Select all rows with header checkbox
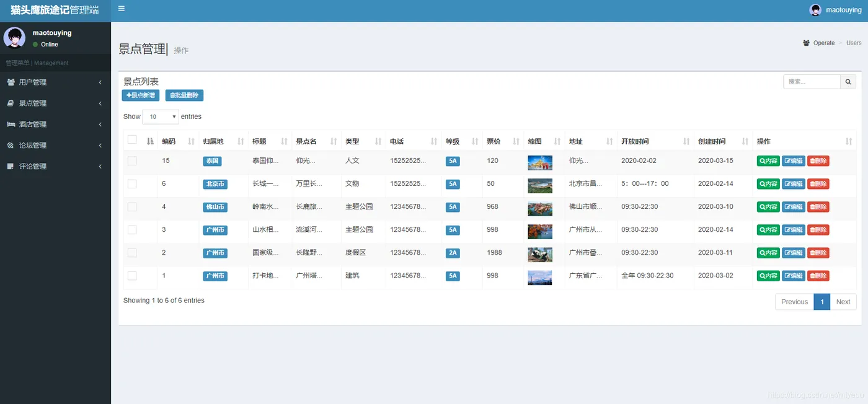868x404 pixels. 132,139
